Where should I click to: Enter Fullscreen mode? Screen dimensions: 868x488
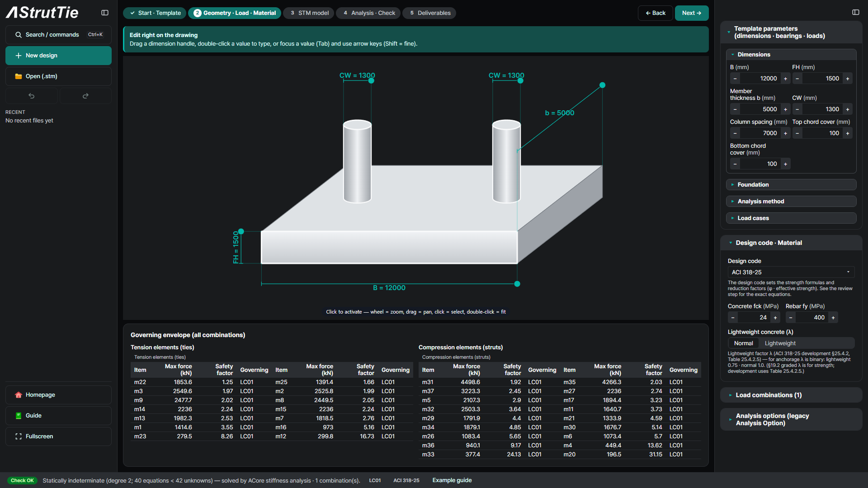pos(58,436)
